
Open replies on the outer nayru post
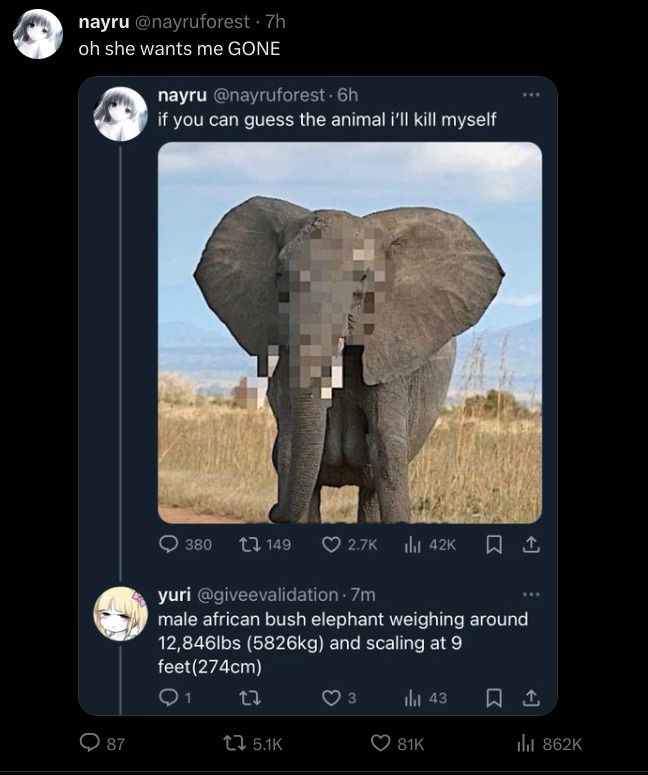click(x=102, y=743)
